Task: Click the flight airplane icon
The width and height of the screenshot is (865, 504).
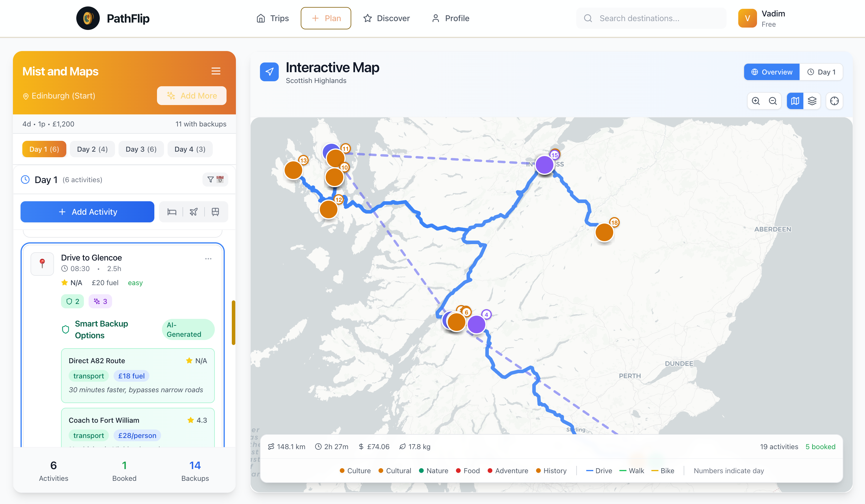Action: (194, 212)
